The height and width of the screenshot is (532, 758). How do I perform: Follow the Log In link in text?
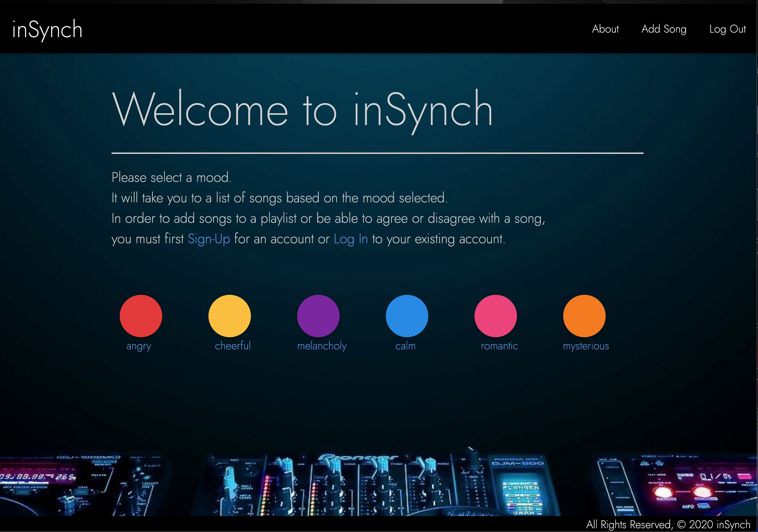pyautogui.click(x=351, y=239)
